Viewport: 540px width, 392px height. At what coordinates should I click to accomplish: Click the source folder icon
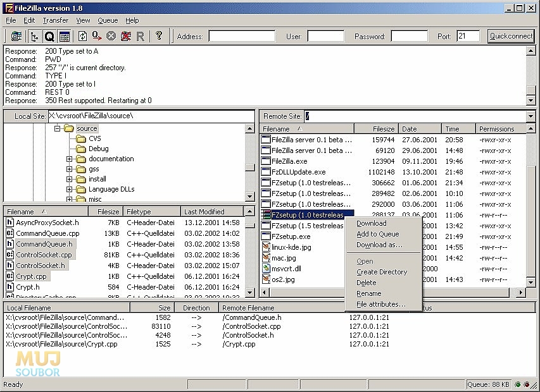coord(69,128)
